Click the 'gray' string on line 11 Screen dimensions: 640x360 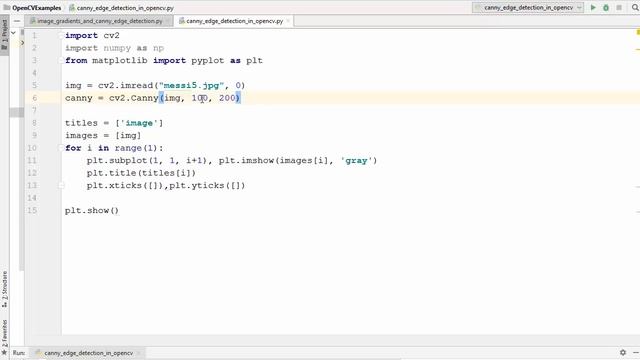(x=356, y=160)
